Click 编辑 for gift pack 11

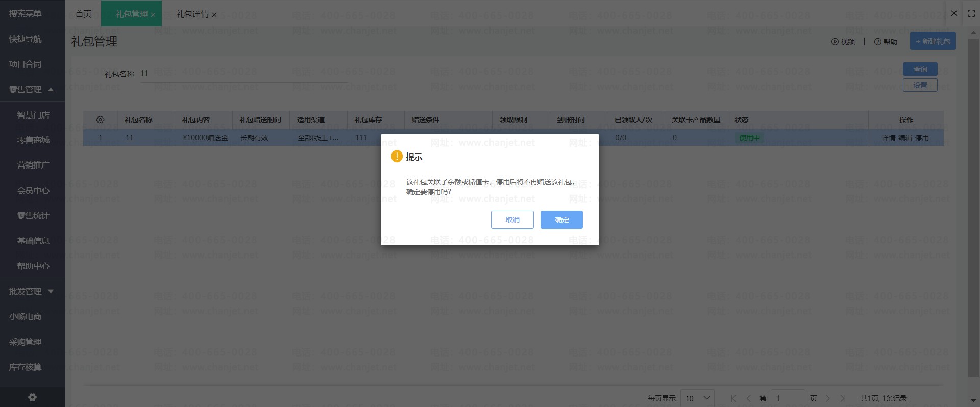coord(905,138)
